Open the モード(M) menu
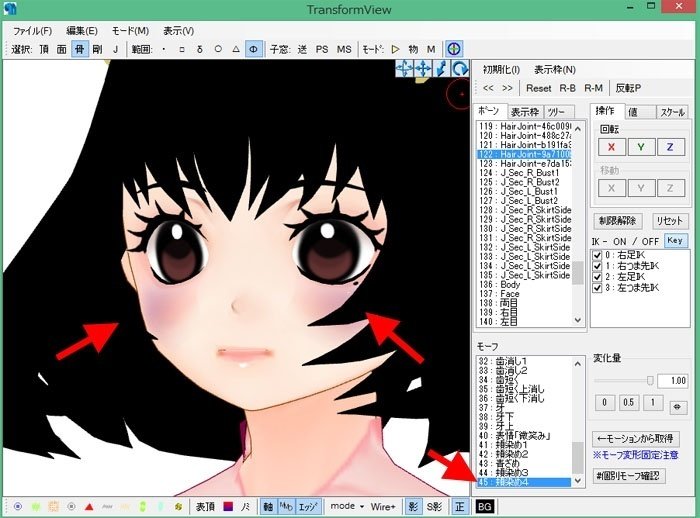Screen dimensions: 700x518 tap(130, 31)
